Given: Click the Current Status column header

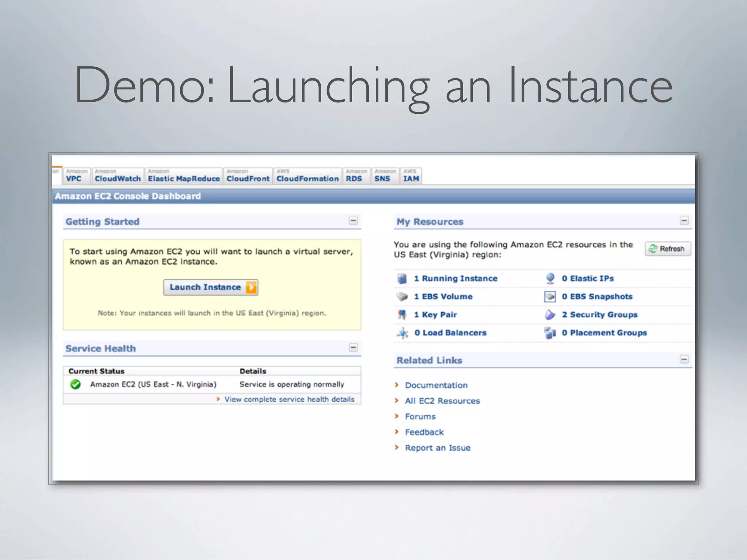Looking at the screenshot, I should click(96, 371).
